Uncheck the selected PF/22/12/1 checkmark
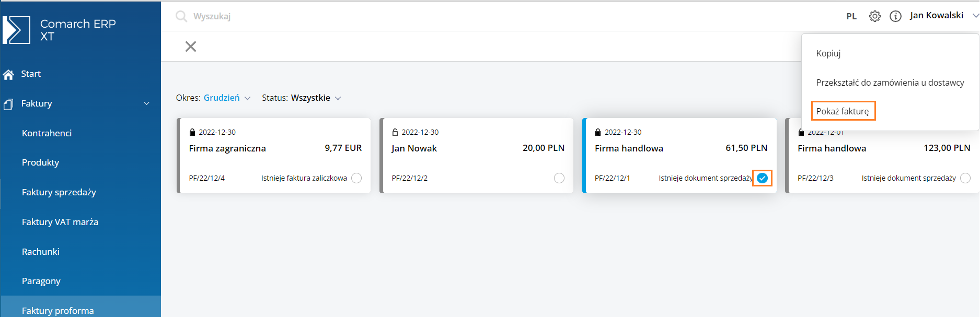980x317 pixels. (763, 178)
